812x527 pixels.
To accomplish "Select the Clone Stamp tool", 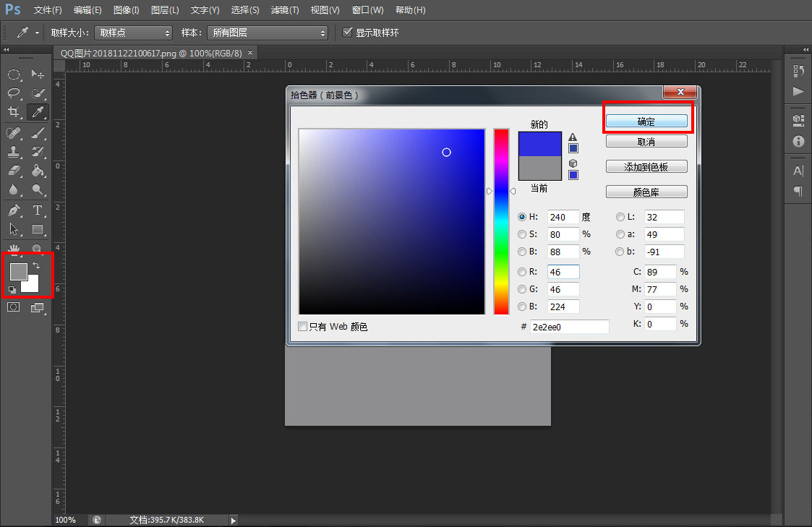I will click(x=14, y=152).
